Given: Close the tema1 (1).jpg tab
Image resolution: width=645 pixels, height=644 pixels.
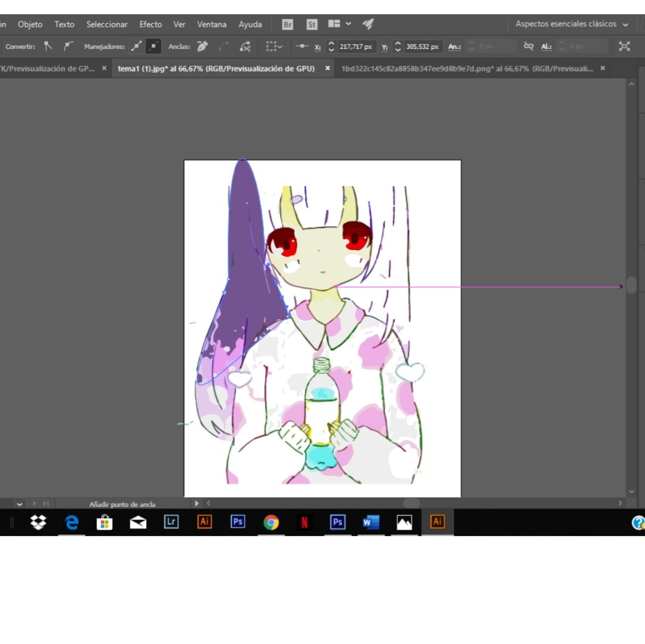Looking at the screenshot, I should 327,68.
